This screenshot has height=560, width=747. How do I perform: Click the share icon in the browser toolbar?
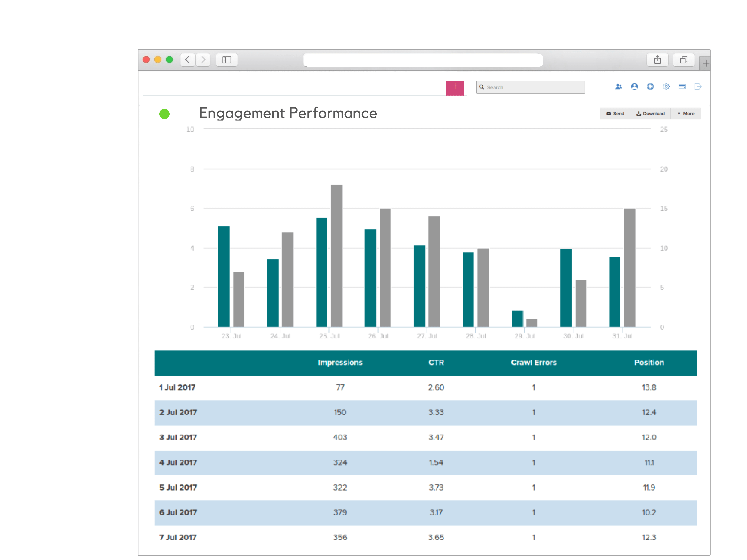point(657,59)
